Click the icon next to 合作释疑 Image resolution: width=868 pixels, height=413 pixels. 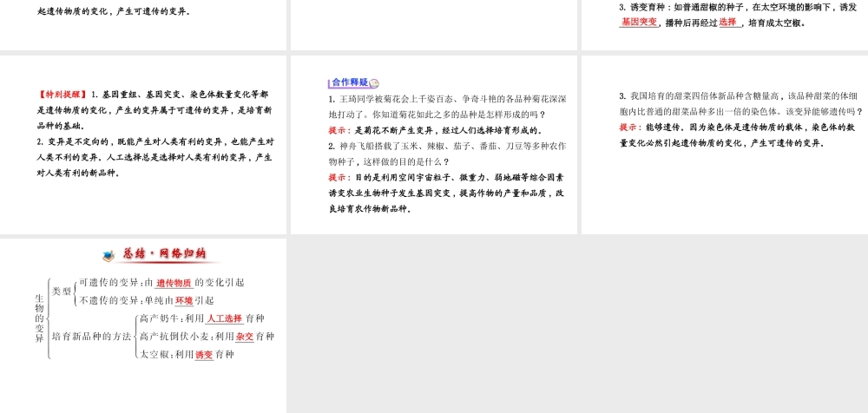374,83
